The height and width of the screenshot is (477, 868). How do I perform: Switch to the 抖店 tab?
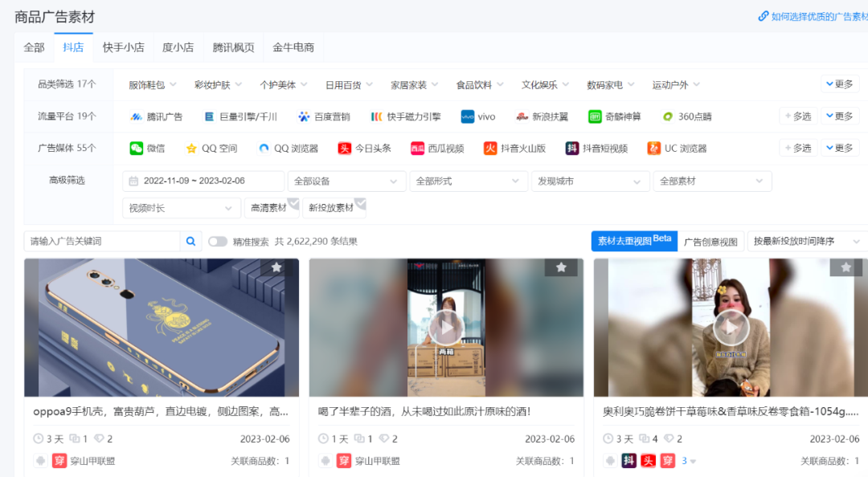(x=73, y=47)
